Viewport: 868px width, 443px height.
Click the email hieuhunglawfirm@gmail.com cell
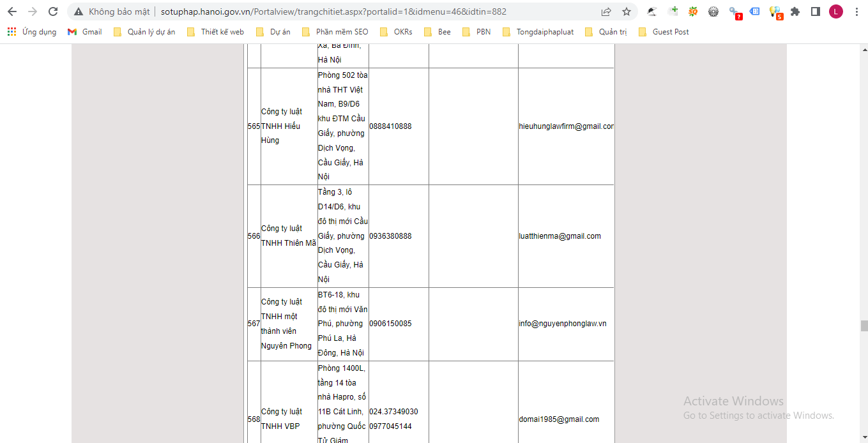pyautogui.click(x=566, y=126)
